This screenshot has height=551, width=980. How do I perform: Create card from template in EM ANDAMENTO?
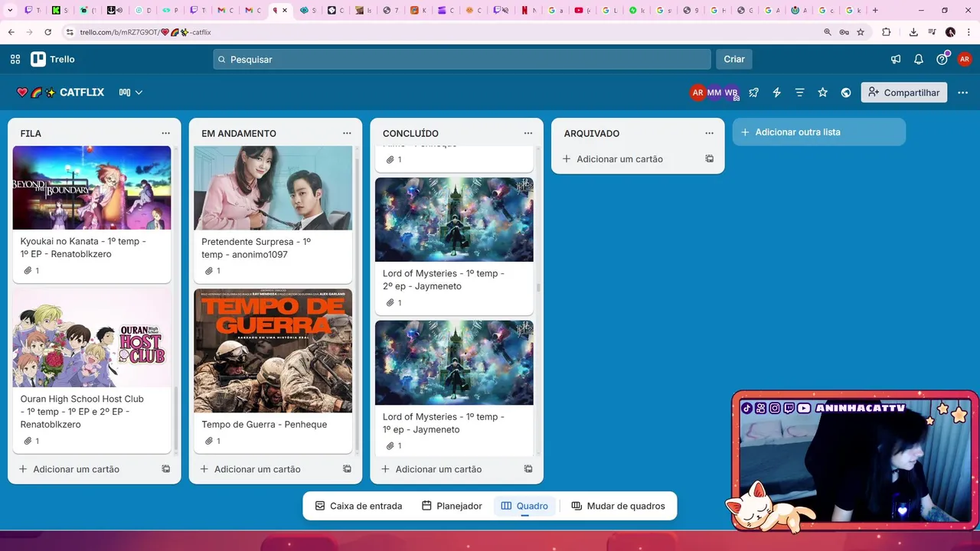coord(347,469)
